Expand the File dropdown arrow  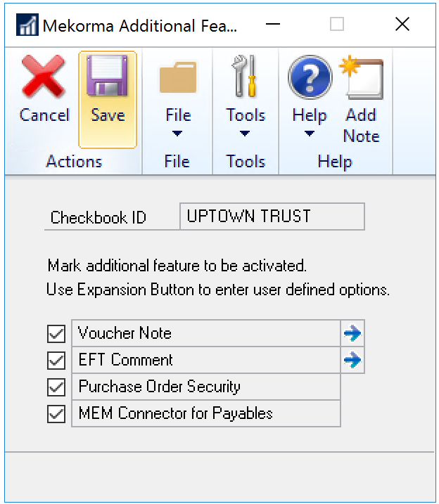tap(177, 134)
